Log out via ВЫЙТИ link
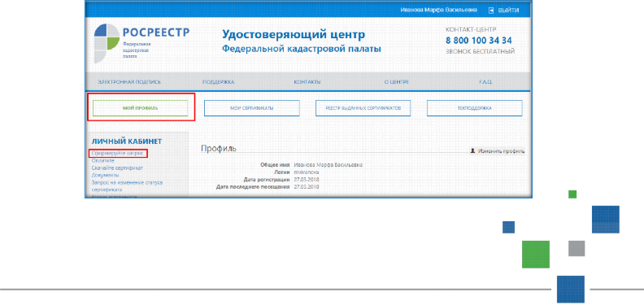Viewport: 644px width, 305px height. tap(508, 11)
